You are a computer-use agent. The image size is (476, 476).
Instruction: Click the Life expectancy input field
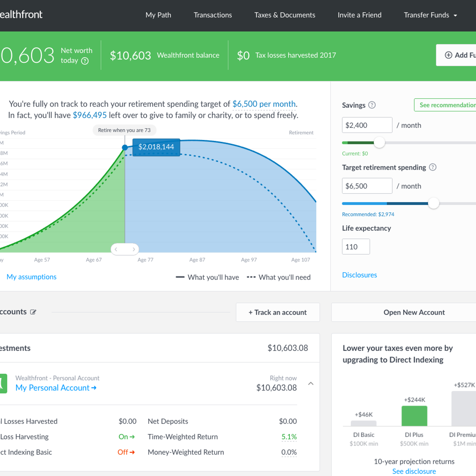point(356,247)
